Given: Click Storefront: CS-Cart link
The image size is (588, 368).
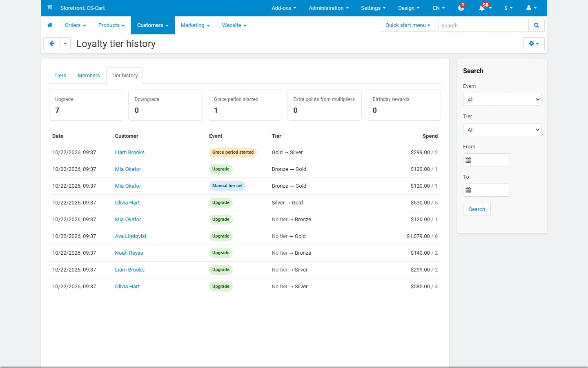Looking at the screenshot, I should 82,8.
